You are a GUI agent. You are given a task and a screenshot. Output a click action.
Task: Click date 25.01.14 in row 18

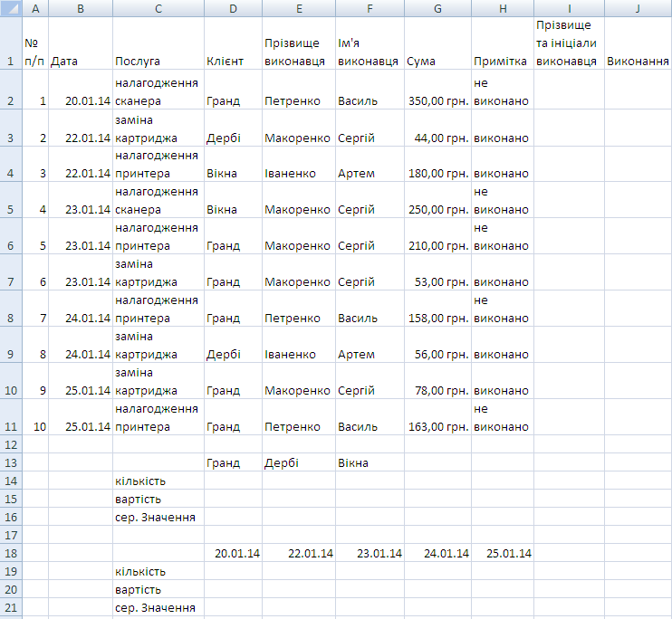tap(503, 553)
